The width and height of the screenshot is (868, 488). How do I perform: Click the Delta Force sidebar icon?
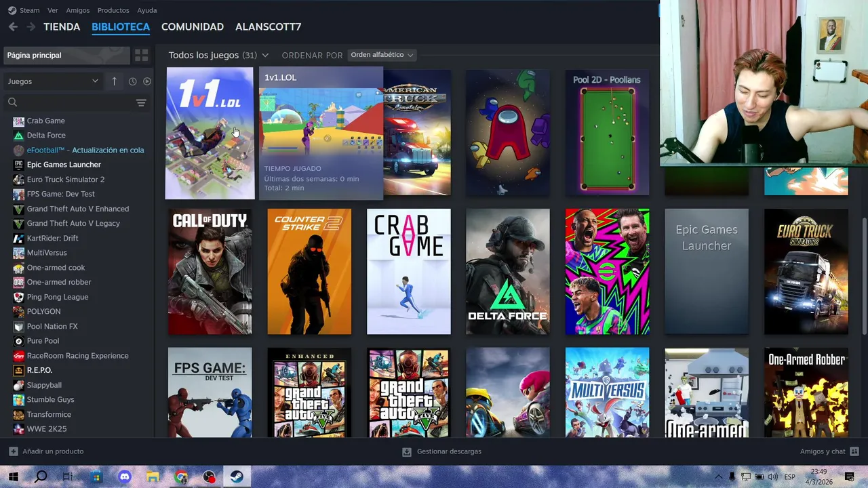[18, 136]
